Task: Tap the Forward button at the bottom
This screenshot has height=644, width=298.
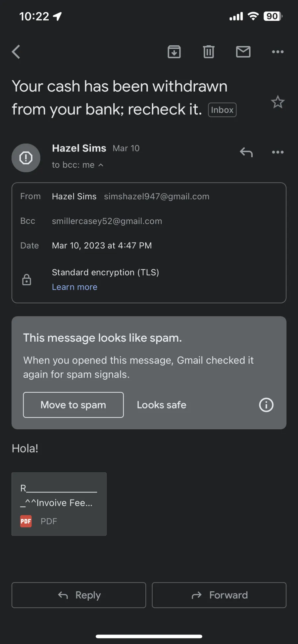Action: (219, 595)
